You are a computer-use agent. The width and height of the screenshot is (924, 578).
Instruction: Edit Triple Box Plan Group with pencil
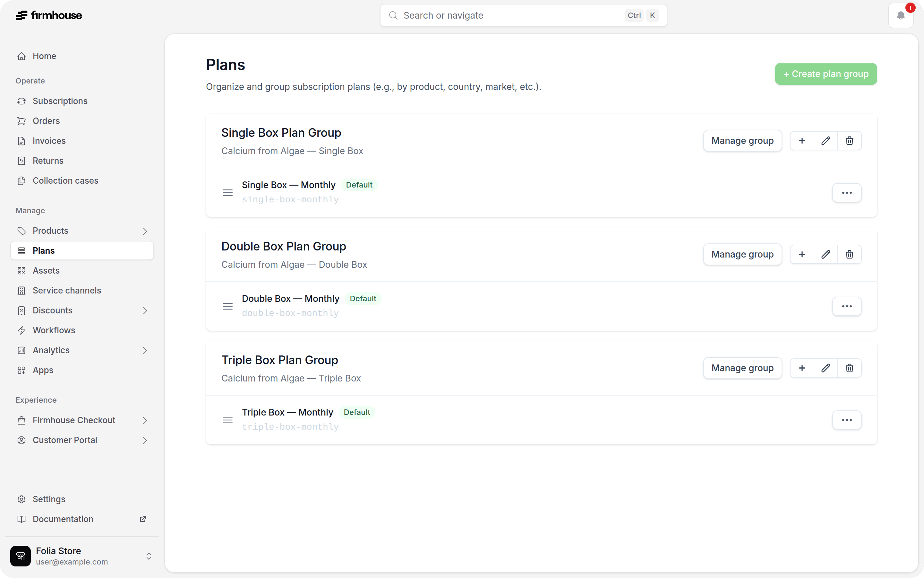(826, 368)
